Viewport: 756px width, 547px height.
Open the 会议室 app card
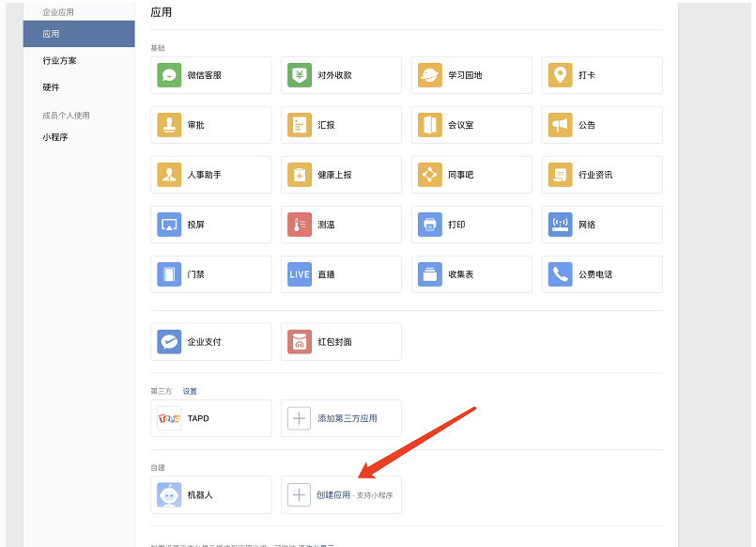[471, 125]
